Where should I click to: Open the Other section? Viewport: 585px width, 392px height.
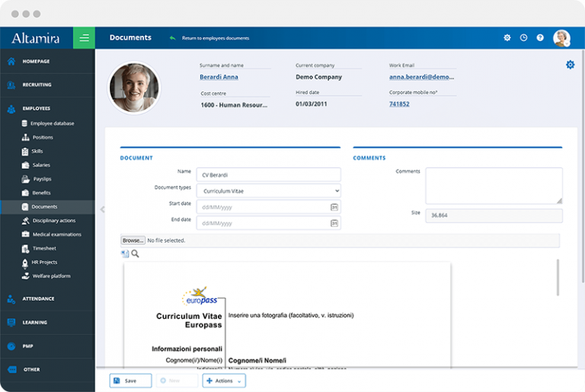coord(31,370)
